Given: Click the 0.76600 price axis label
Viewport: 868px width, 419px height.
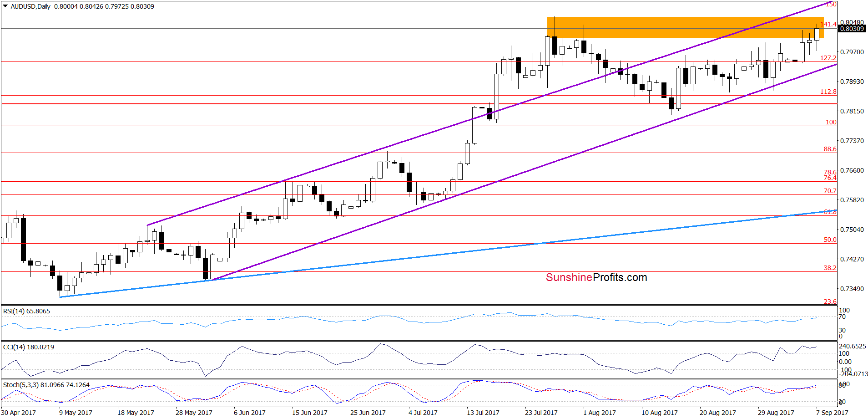Looking at the screenshot, I should pos(852,170).
